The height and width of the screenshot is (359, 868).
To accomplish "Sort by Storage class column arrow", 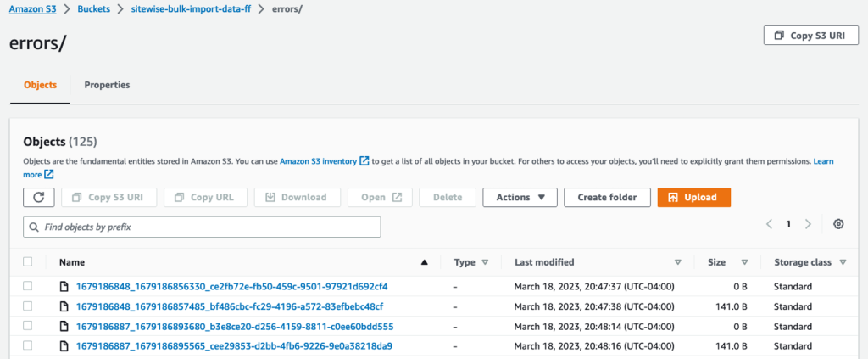I will [x=843, y=262].
